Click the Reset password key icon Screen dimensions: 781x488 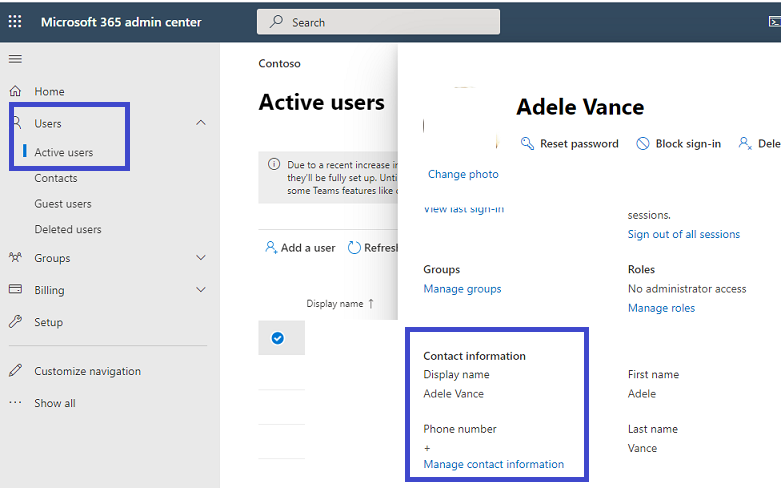[527, 143]
